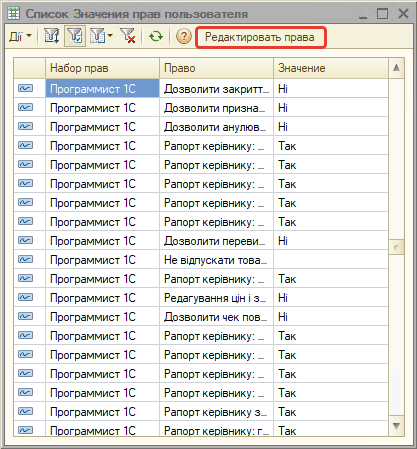The height and width of the screenshot is (449, 417).
Task: Toggle filter by current value icon
Action: click(75, 36)
